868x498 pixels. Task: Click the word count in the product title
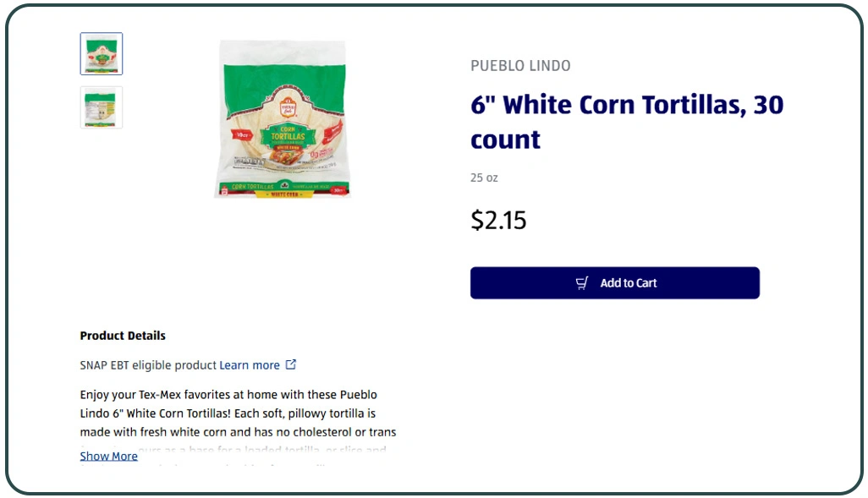coord(505,140)
